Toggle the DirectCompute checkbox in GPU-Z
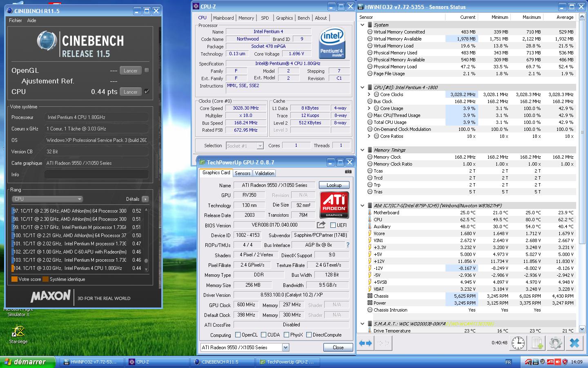Screen dimensions: 588x368 coord(309,335)
